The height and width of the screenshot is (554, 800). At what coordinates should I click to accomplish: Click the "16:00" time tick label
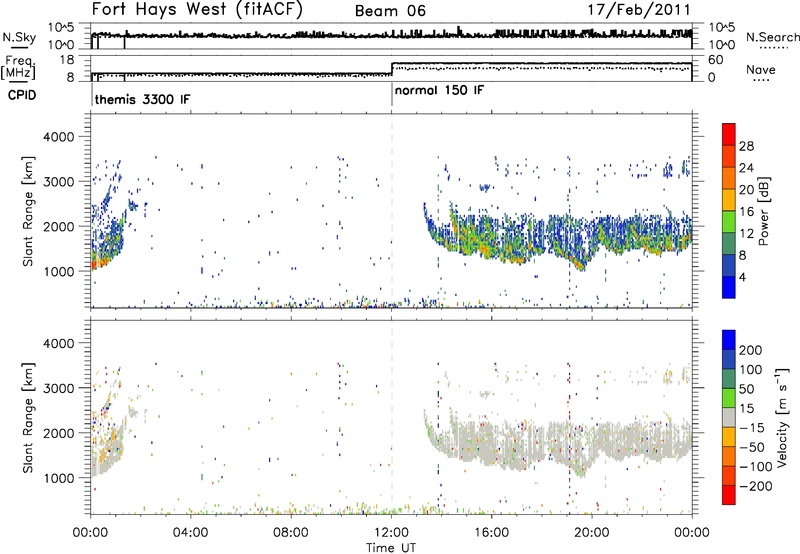492,533
